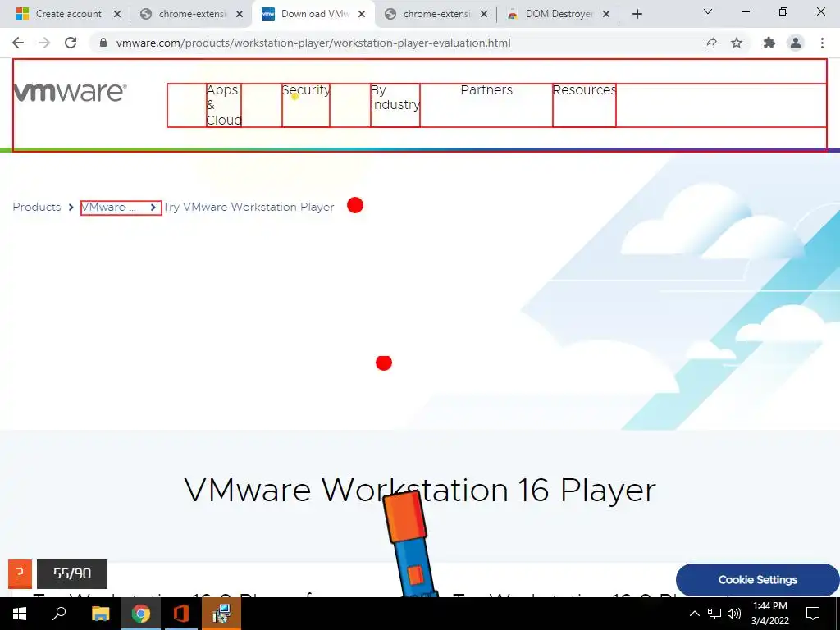Click the vmware logo
This screenshot has height=630, width=840.
point(70,92)
